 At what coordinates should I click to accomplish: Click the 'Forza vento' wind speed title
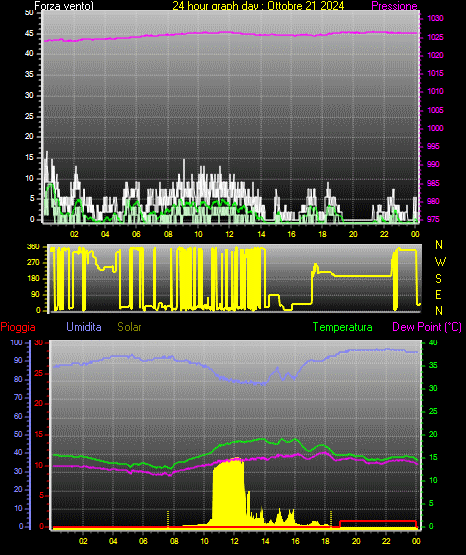(64, 6)
